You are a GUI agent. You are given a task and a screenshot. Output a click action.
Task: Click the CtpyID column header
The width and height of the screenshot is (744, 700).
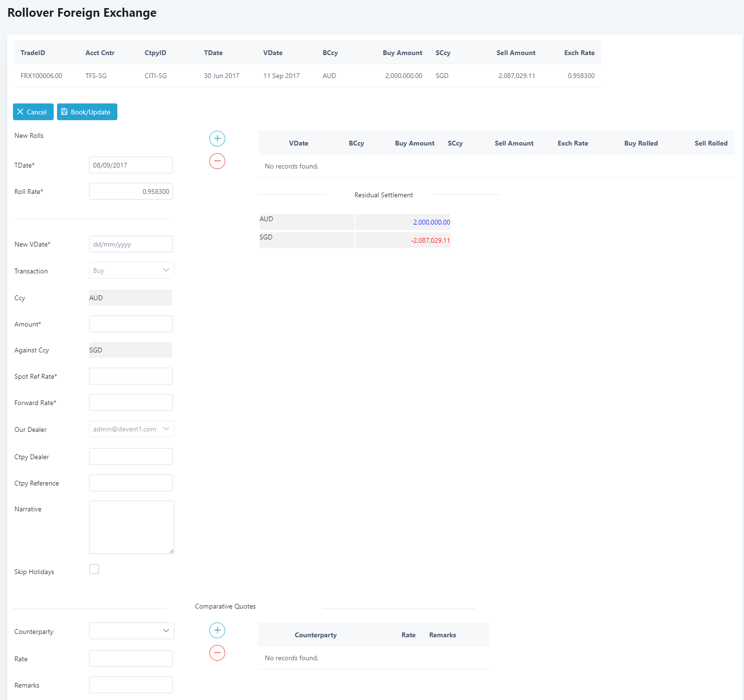coord(155,53)
